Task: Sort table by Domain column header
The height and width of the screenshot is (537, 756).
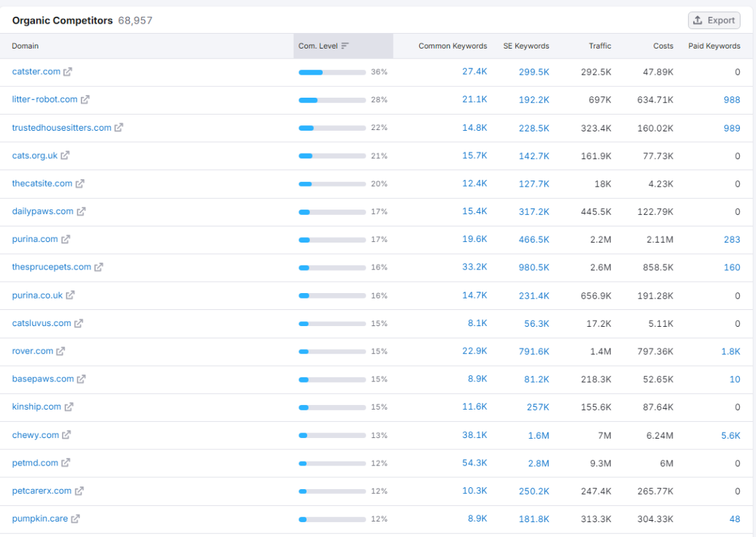Action: [25, 46]
